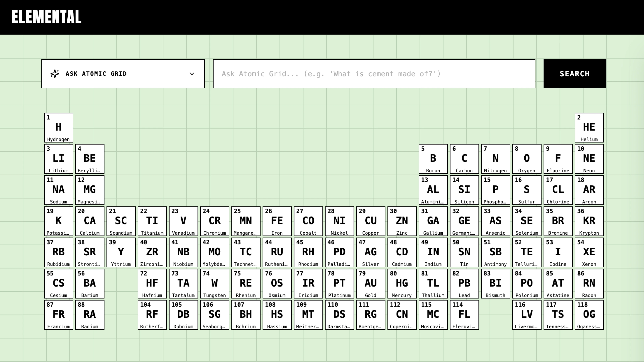
Task: Click the sparkle icon beside Ask Atomic Grid
Action: 55,73
